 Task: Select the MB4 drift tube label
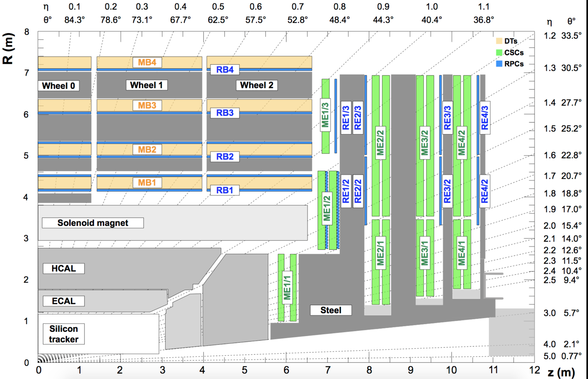pos(147,62)
